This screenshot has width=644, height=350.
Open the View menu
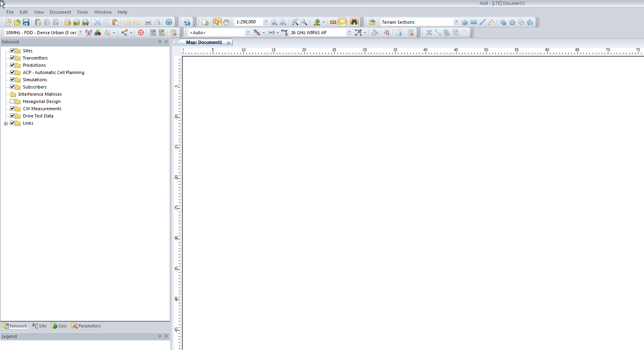[x=39, y=12]
